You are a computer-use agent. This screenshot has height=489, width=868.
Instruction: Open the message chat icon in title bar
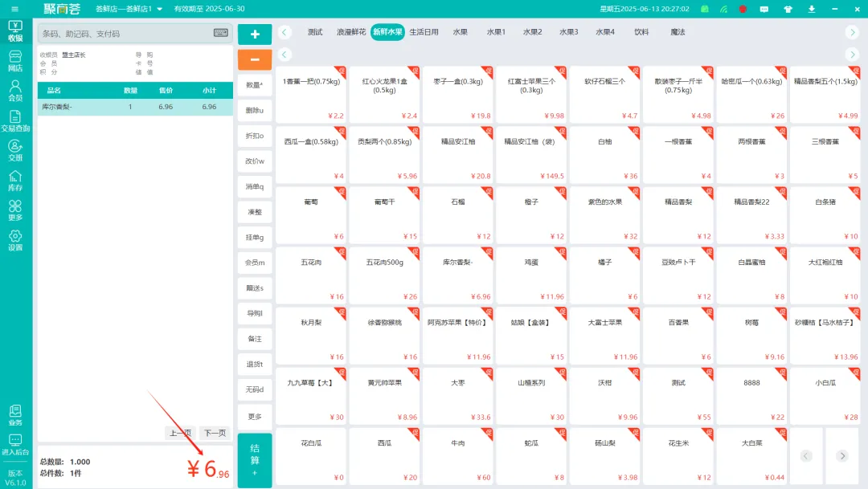click(x=764, y=9)
